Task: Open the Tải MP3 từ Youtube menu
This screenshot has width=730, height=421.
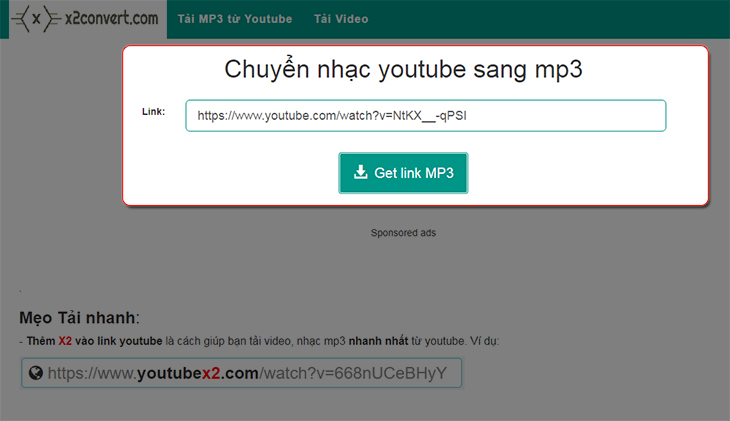Action: click(235, 19)
